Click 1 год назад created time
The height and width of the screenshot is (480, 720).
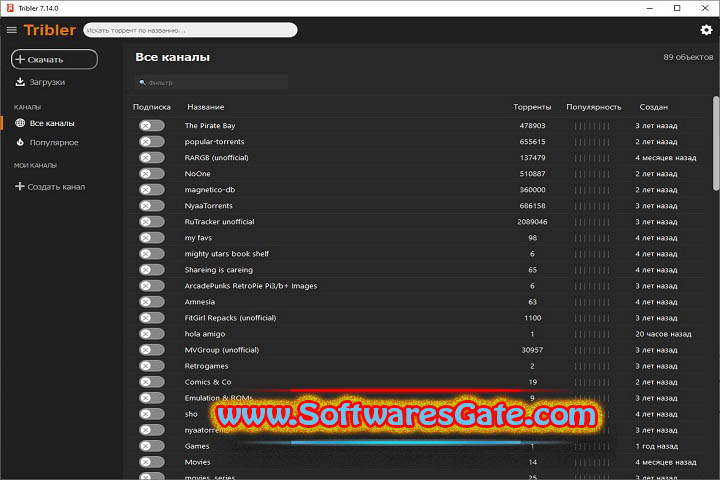(656, 446)
